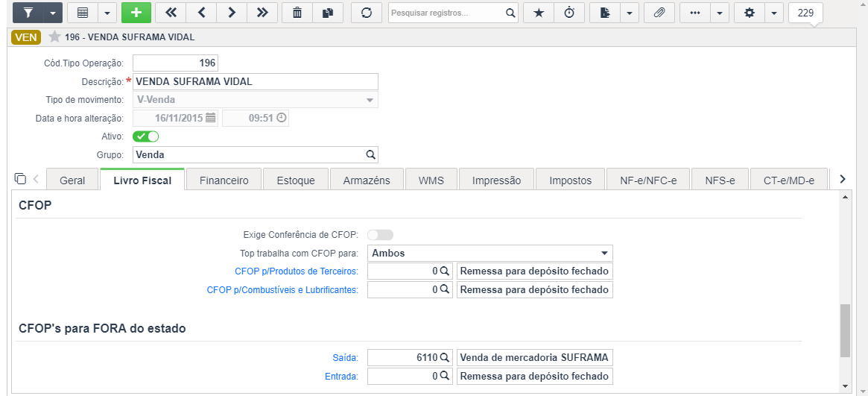The height and width of the screenshot is (396, 868).
Task: Switch to grid view mode
Action: (83, 13)
